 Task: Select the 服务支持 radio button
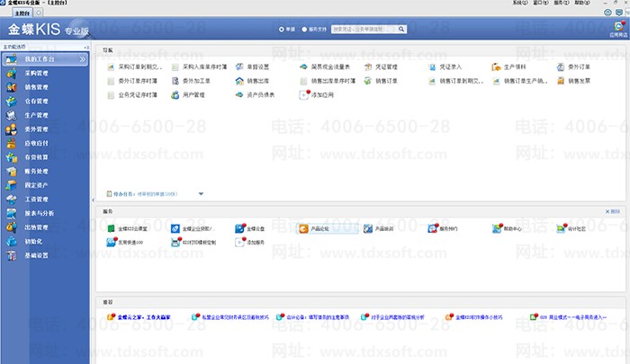pos(304,30)
